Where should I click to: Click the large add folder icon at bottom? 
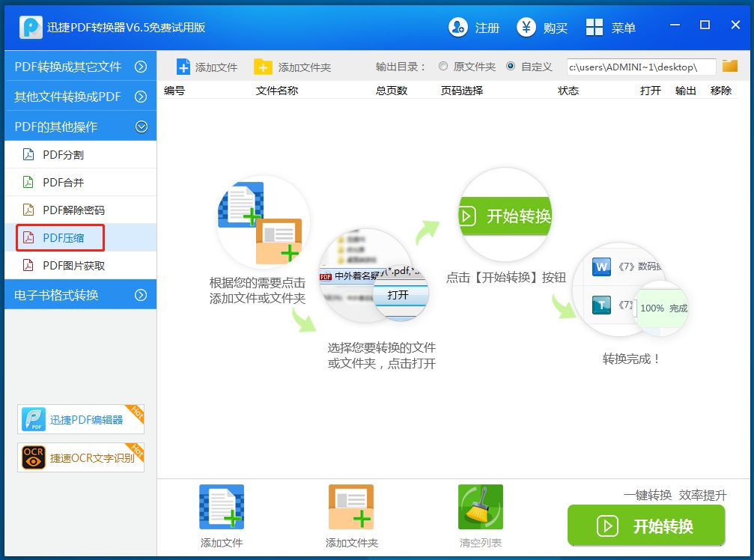point(351,508)
